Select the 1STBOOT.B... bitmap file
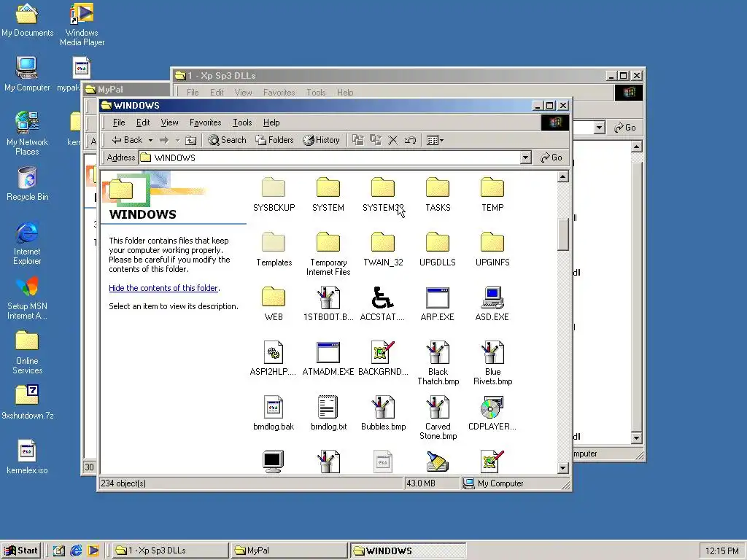The image size is (747, 560). click(328, 304)
